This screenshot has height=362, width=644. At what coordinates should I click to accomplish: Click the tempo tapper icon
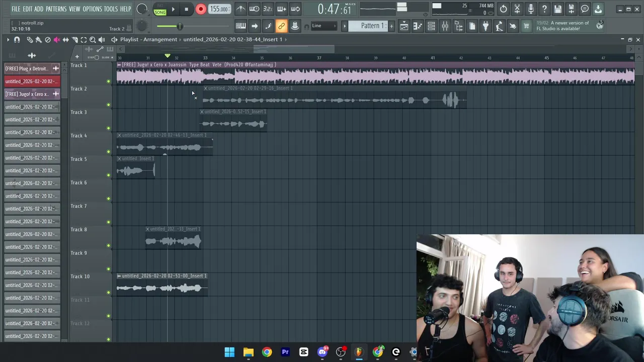(499, 26)
